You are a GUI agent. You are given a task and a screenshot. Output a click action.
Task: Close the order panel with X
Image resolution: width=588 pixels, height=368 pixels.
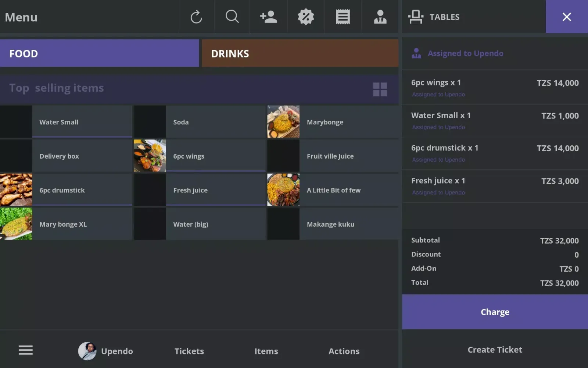click(566, 17)
